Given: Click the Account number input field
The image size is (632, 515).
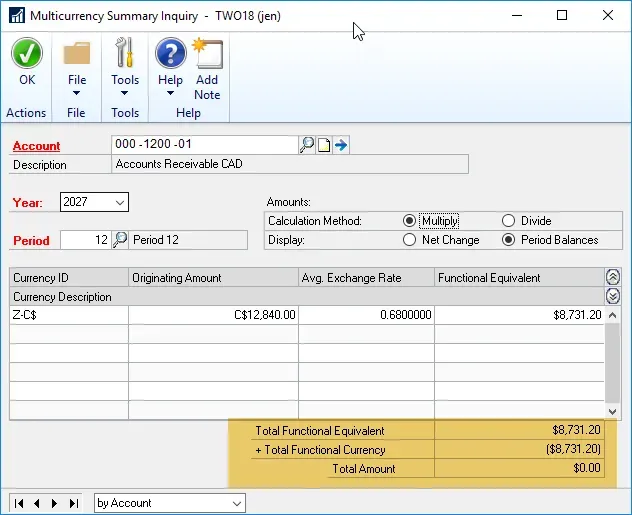Looking at the screenshot, I should coord(204,145).
